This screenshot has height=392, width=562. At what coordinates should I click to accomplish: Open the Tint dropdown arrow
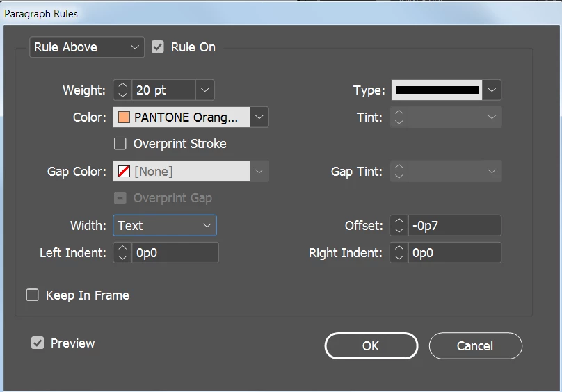pos(492,117)
